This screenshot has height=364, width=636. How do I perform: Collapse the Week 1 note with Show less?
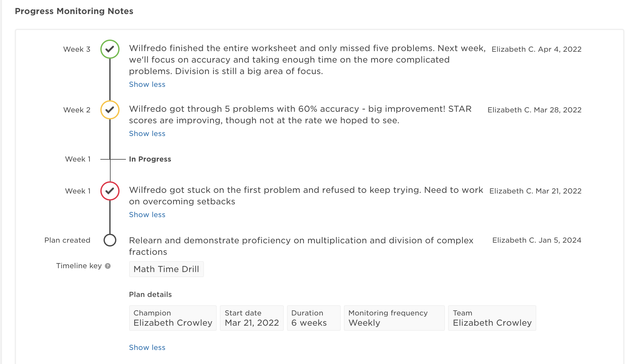147,215
